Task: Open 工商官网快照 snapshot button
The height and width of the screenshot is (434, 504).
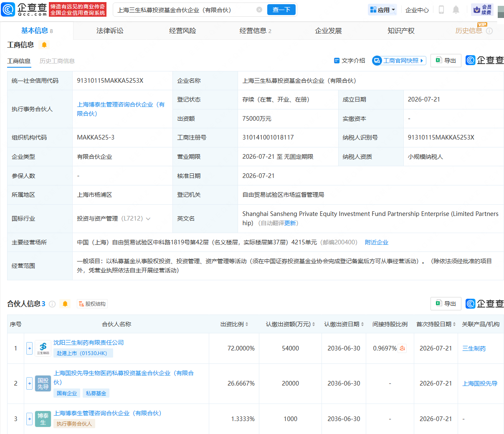Action: (x=399, y=61)
